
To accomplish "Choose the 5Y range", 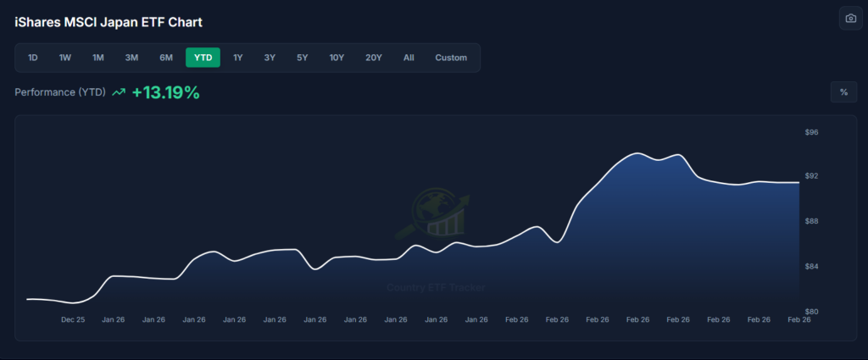I will click(x=303, y=58).
